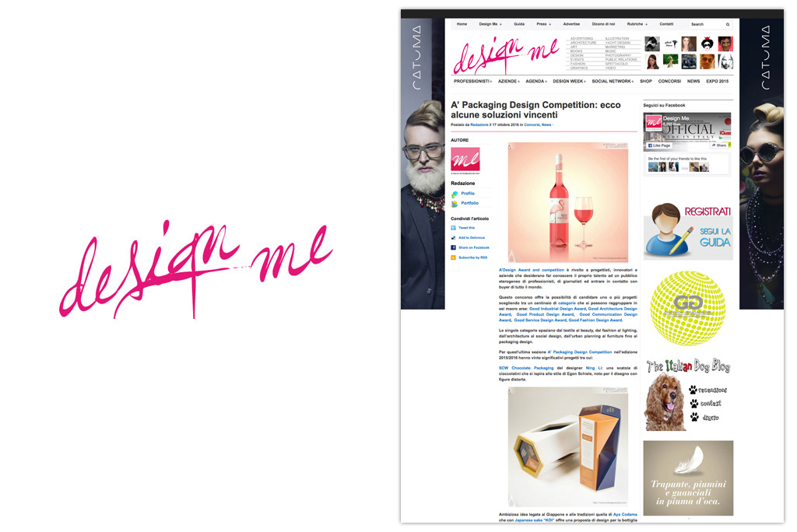Click the Tweet this Twitter icon
The width and height of the screenshot is (797, 532).
pos(454,228)
